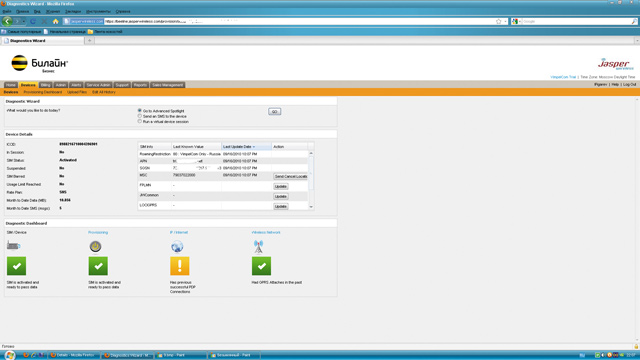Reload the page with the refresh icon

[x=33, y=21]
